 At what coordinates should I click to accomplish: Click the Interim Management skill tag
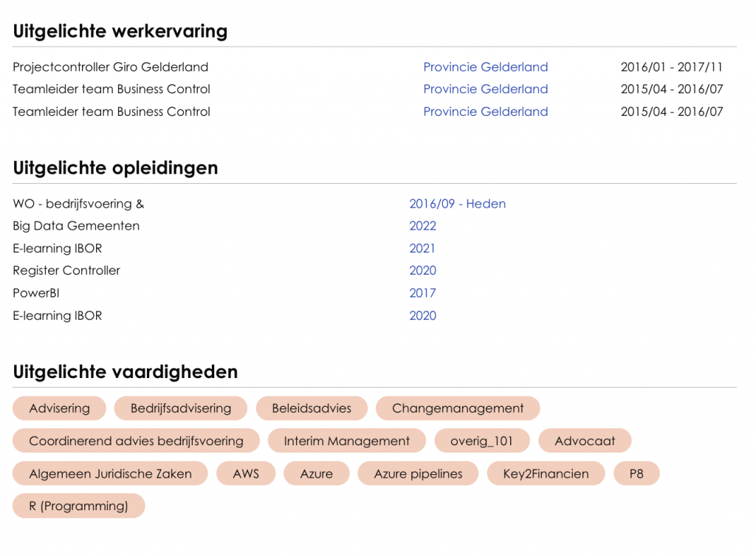coord(346,441)
